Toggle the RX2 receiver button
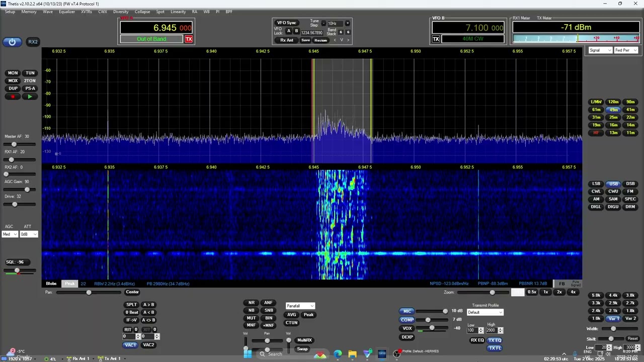The image size is (644, 362). click(x=33, y=42)
